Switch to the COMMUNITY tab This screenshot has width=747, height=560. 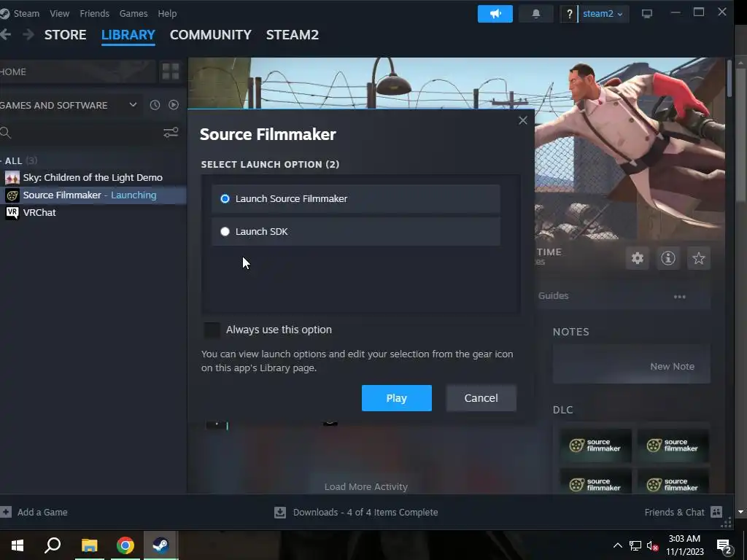click(211, 35)
